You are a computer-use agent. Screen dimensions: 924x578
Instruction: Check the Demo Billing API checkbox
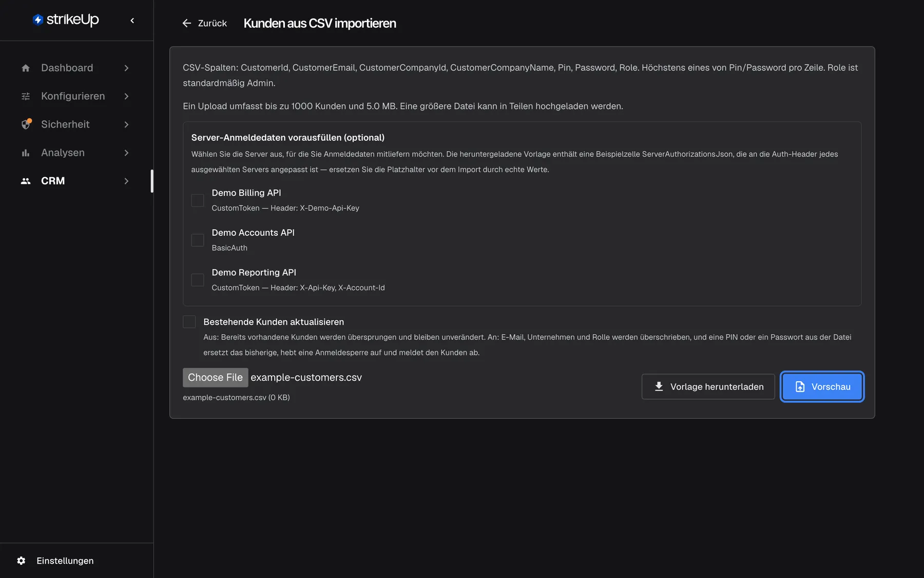click(x=198, y=200)
